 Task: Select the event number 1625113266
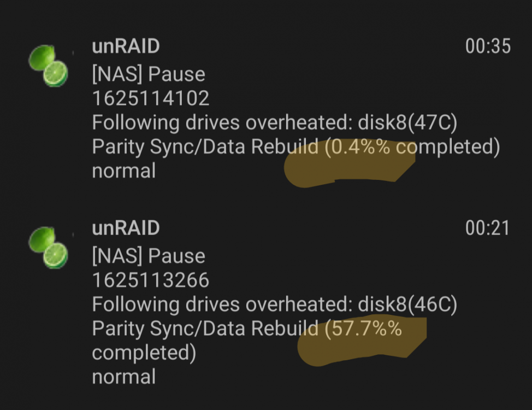pos(151,280)
